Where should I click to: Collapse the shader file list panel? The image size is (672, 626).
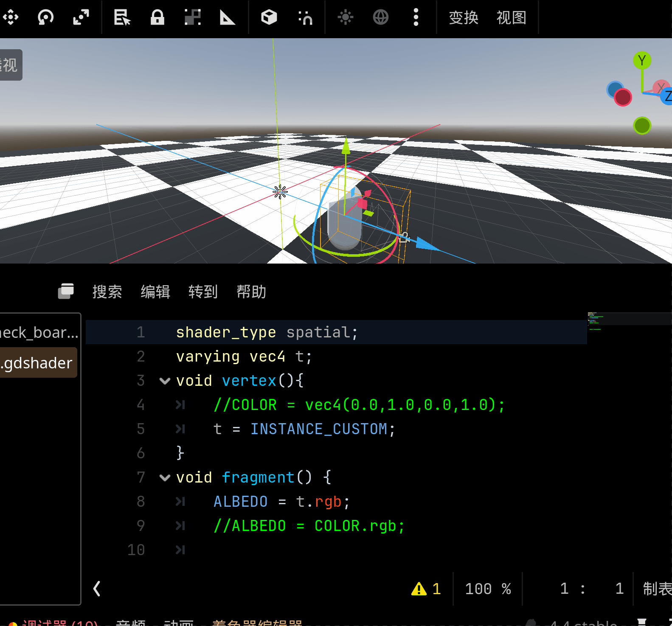pyautogui.click(x=97, y=589)
